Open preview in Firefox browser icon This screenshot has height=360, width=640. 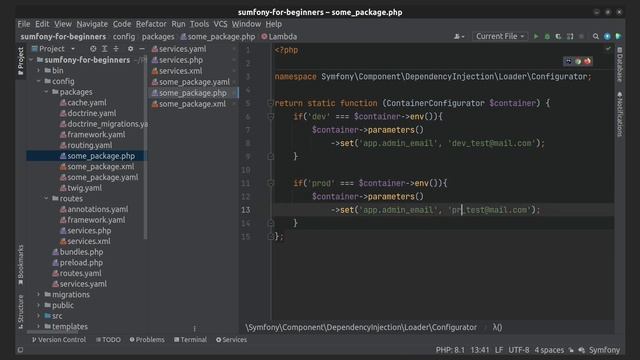point(587,61)
